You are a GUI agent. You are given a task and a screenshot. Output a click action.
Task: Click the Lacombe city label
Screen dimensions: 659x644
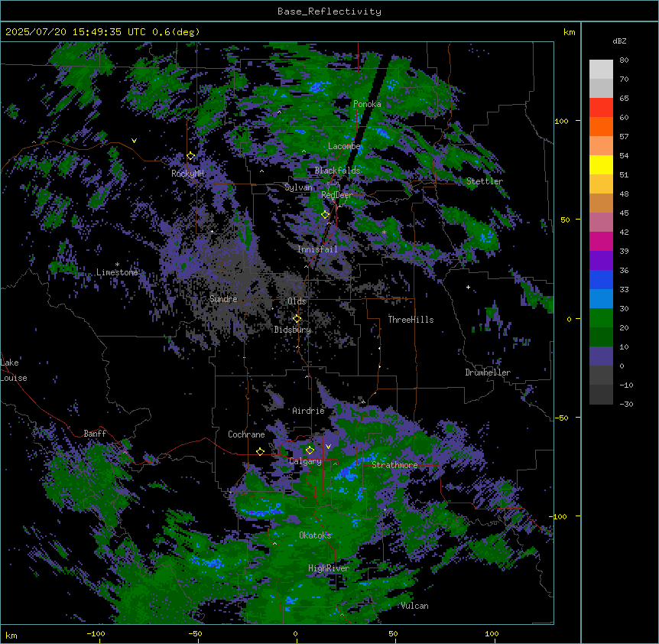(344, 146)
